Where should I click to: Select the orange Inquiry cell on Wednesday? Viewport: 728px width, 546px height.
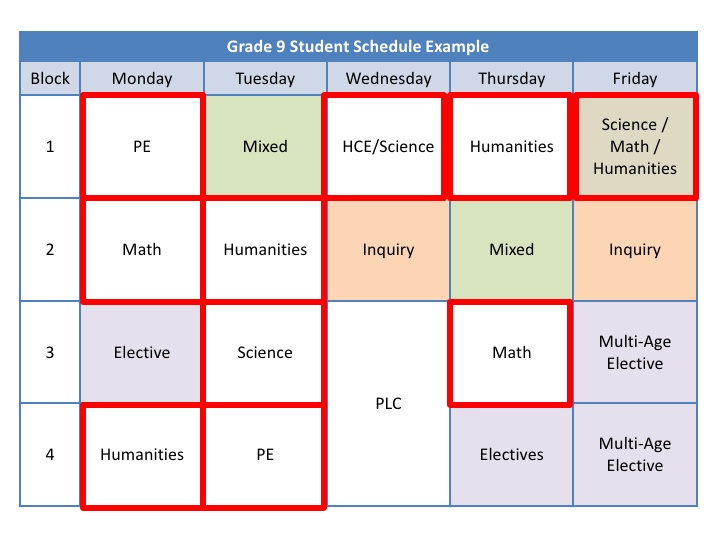pyautogui.click(x=388, y=249)
